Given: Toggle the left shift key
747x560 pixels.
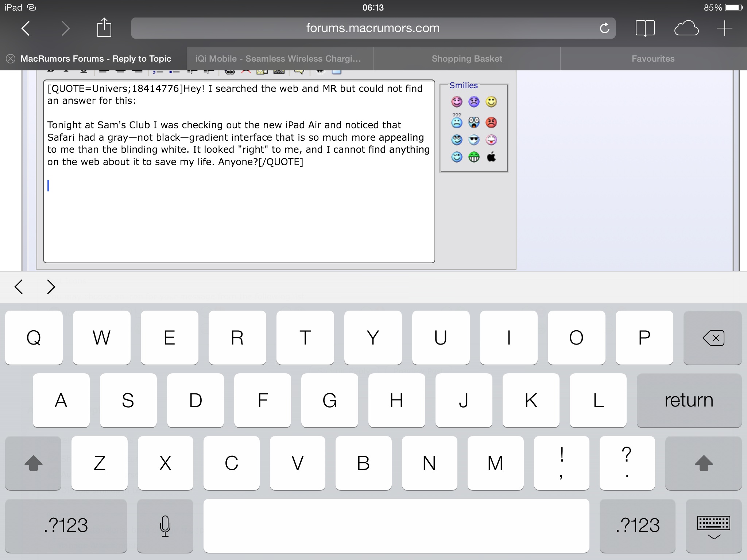Looking at the screenshot, I should (33, 463).
